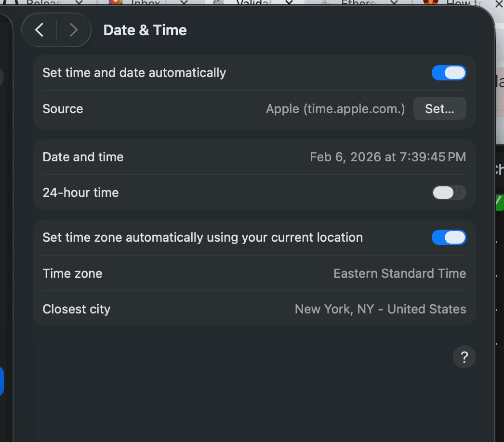Click the New York closest city entry

(x=380, y=309)
